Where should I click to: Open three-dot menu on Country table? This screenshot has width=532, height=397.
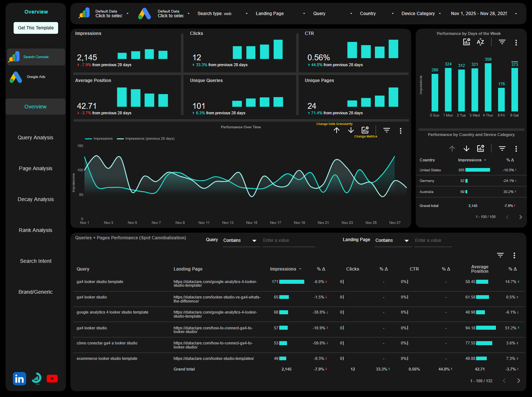click(516, 149)
